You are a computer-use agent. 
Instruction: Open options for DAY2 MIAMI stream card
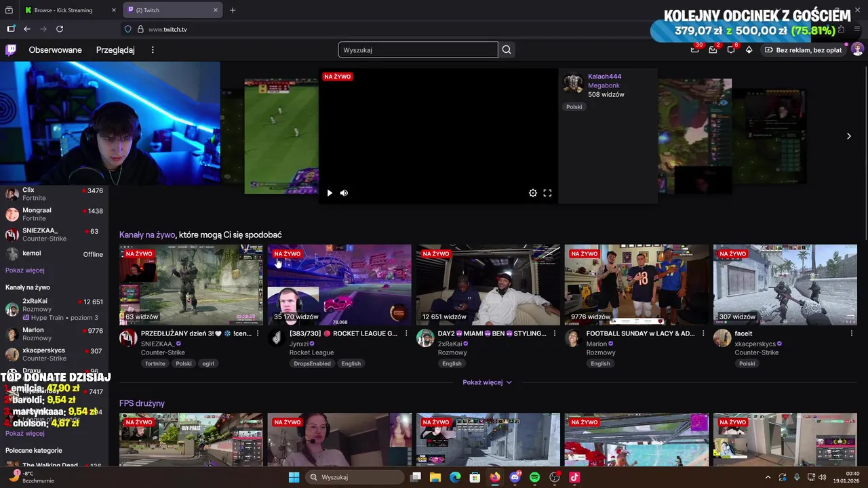(555, 333)
